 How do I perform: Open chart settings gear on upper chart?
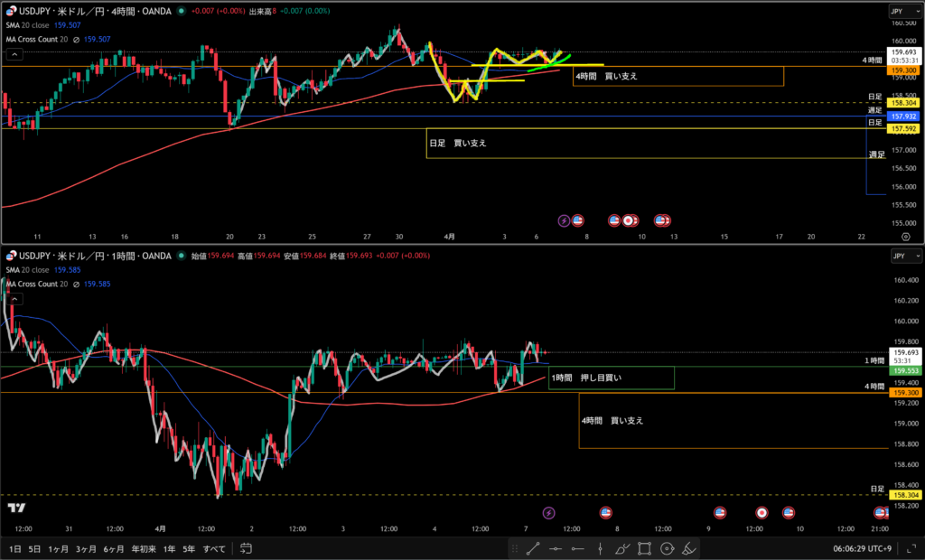[x=905, y=236]
